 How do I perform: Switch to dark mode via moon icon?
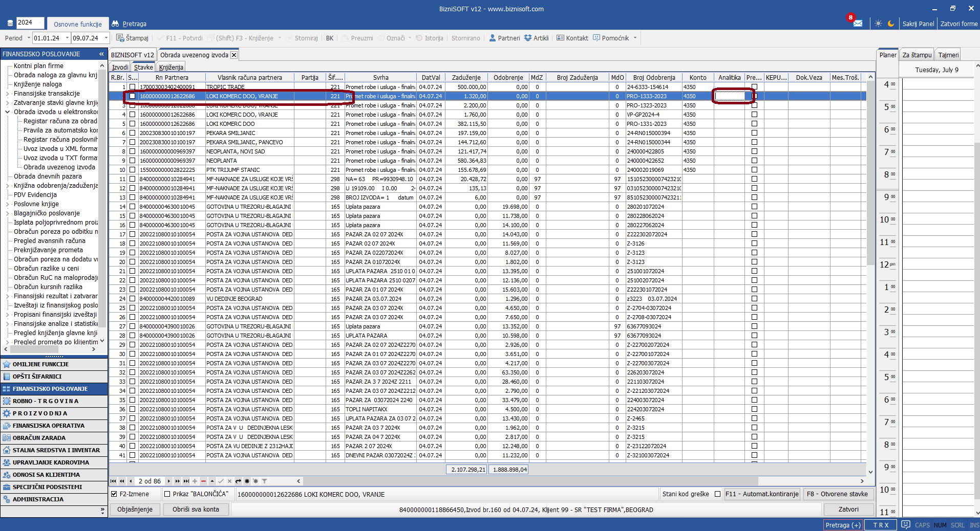click(891, 24)
